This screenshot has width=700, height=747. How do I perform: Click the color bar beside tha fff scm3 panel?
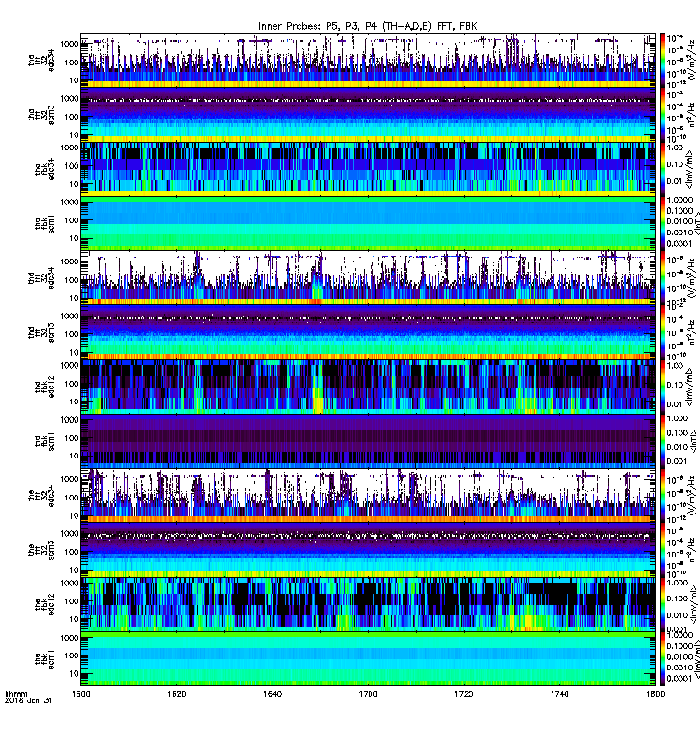click(x=663, y=115)
